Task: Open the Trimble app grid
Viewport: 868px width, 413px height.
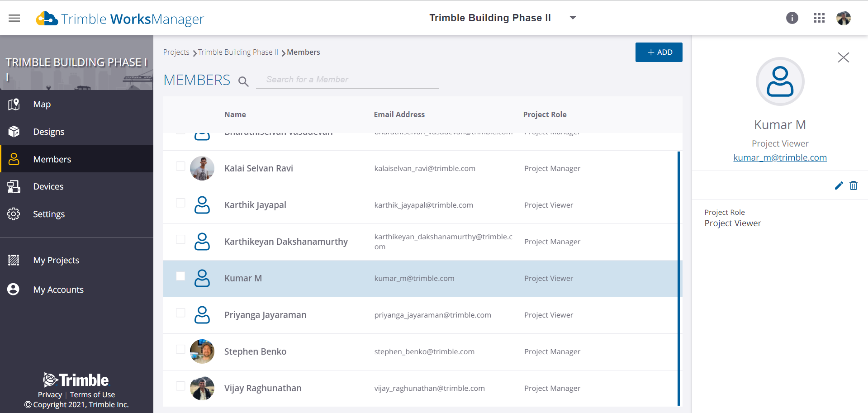Action: 819,18
